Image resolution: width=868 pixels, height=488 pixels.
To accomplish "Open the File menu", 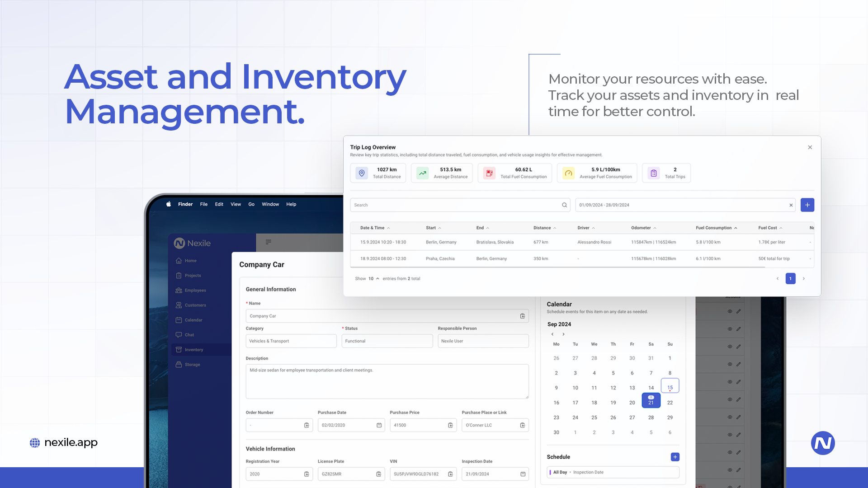I will pos(204,204).
